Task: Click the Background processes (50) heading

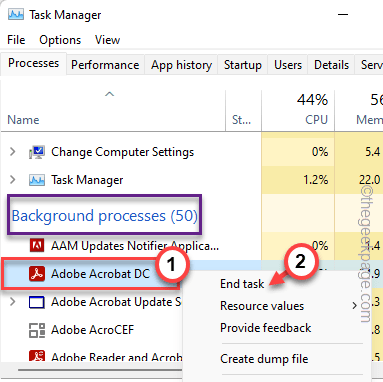Action: pos(105,216)
